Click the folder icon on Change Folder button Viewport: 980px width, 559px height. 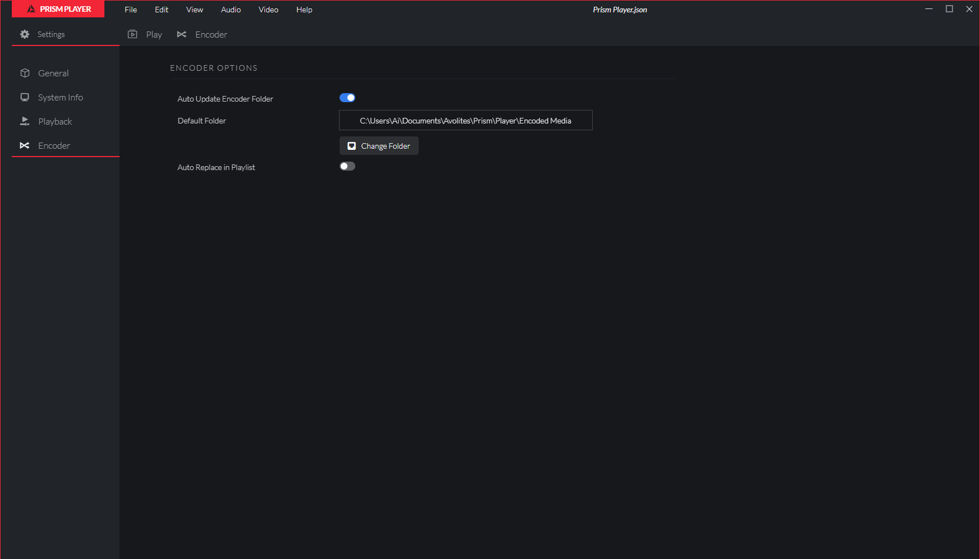click(x=351, y=146)
